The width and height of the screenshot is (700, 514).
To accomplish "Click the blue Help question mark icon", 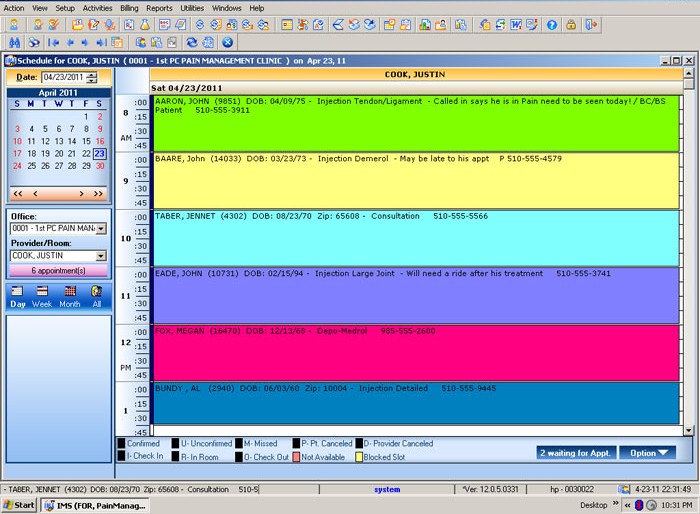I will (551, 25).
